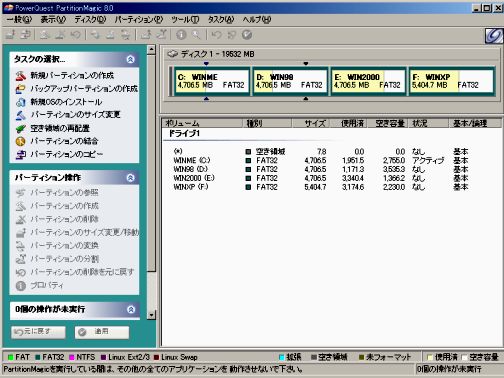This screenshot has height=378, width=504.
Task: Select the C: WINME partition block in disk map
Action: click(x=212, y=81)
